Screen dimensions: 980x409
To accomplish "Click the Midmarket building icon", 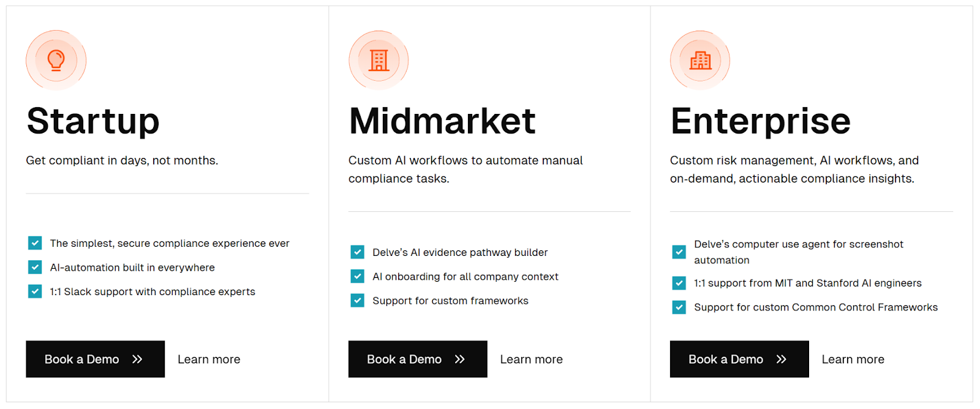I will pyautogui.click(x=379, y=60).
